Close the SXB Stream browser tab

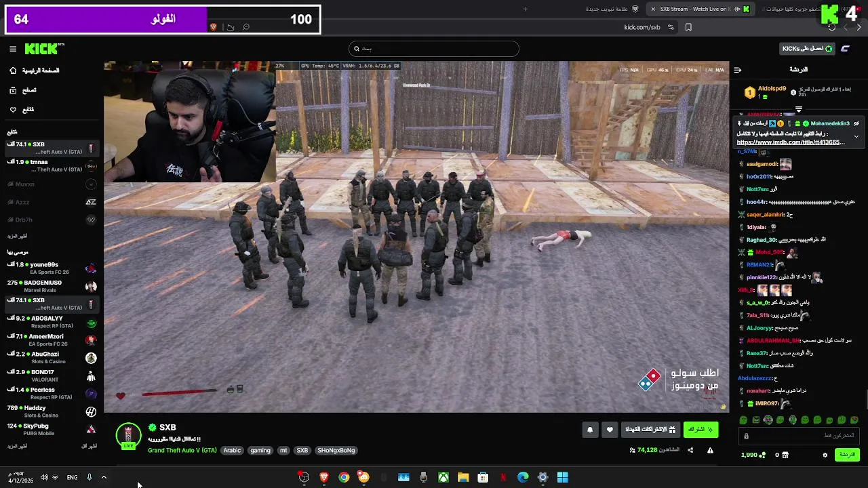click(x=653, y=9)
